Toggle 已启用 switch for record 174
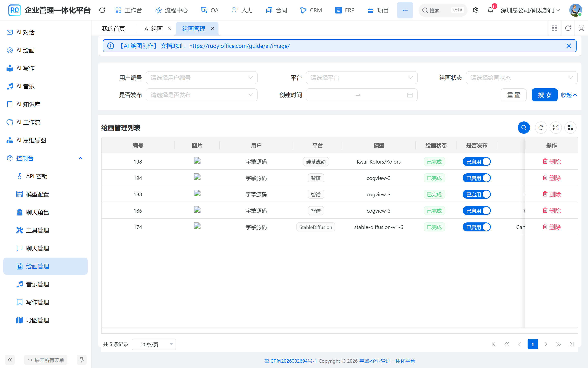The width and height of the screenshot is (588, 368). 477,227
